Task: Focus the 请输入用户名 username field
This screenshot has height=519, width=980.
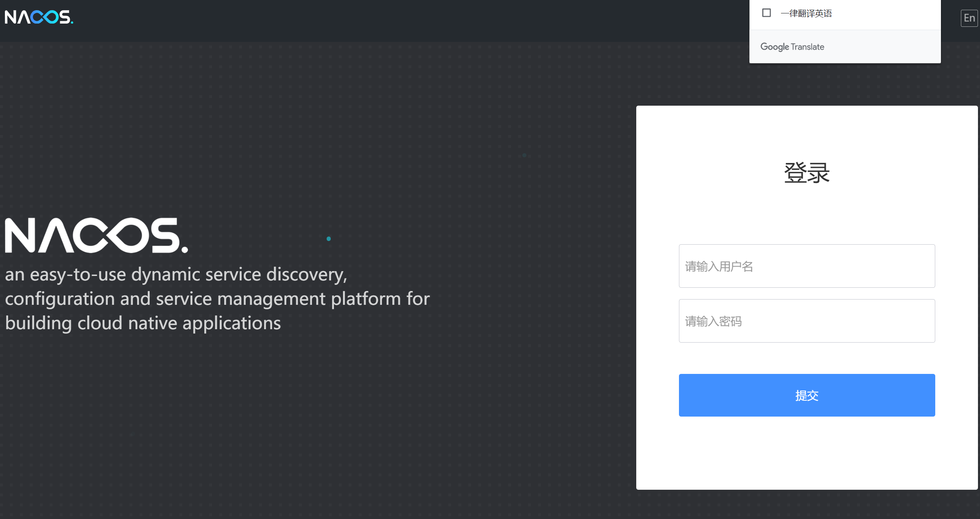Action: pyautogui.click(x=806, y=266)
